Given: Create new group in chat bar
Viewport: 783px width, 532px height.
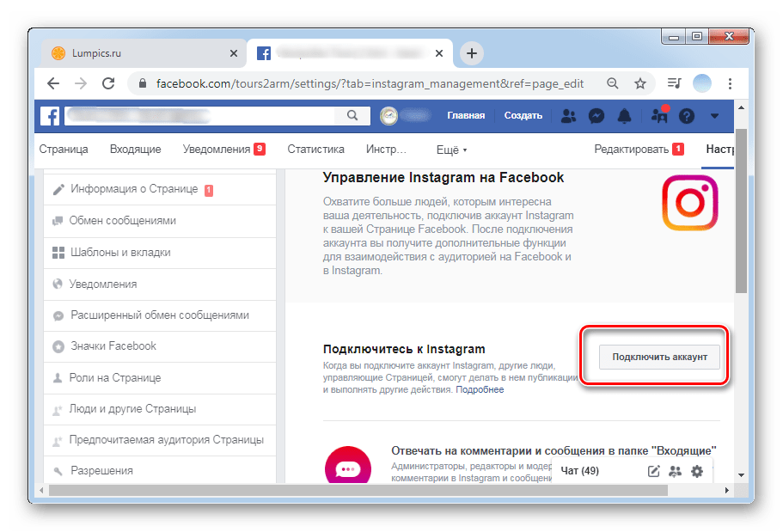Looking at the screenshot, I should tap(676, 471).
